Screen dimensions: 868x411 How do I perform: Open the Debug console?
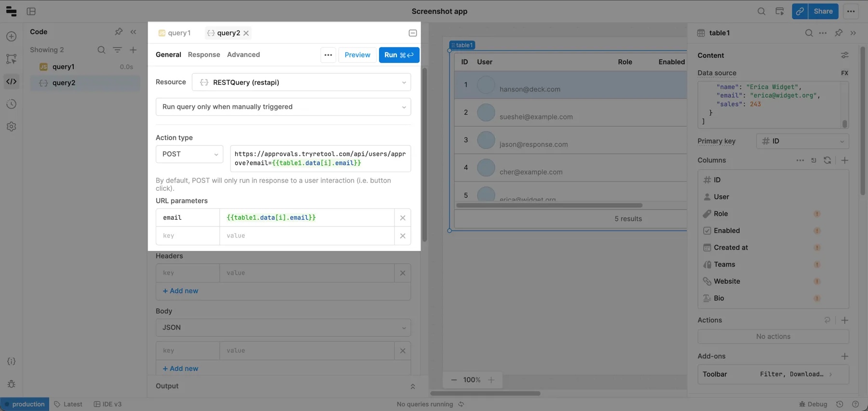point(813,404)
